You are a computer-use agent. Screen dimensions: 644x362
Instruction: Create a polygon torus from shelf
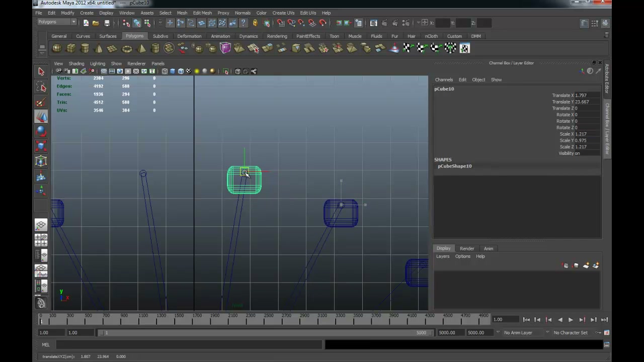(127, 48)
